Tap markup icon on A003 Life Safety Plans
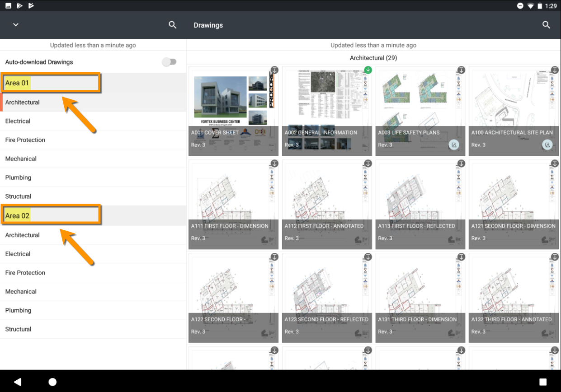 (x=454, y=145)
